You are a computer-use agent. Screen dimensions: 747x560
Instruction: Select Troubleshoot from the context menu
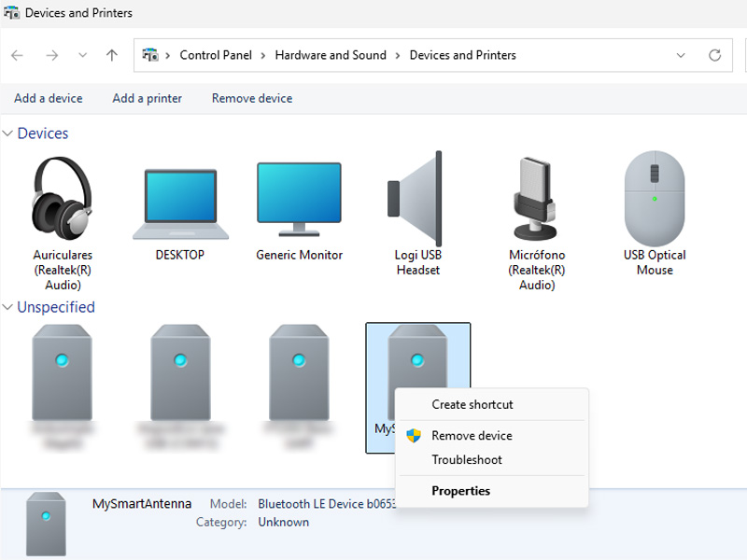pos(466,459)
